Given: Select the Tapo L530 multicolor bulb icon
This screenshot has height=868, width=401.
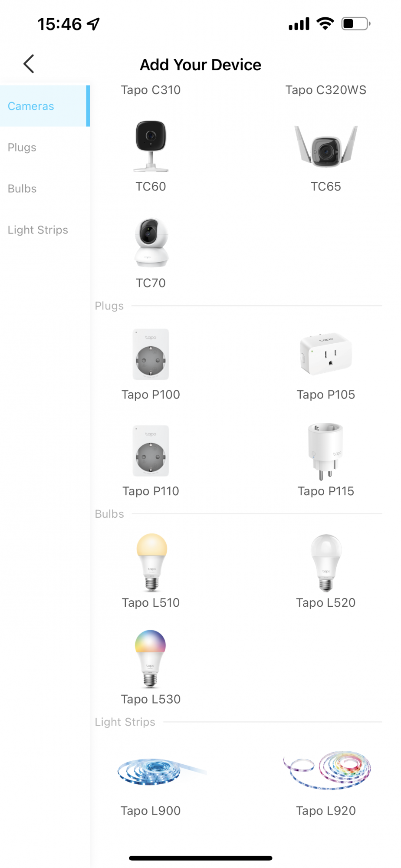Looking at the screenshot, I should pos(150,659).
